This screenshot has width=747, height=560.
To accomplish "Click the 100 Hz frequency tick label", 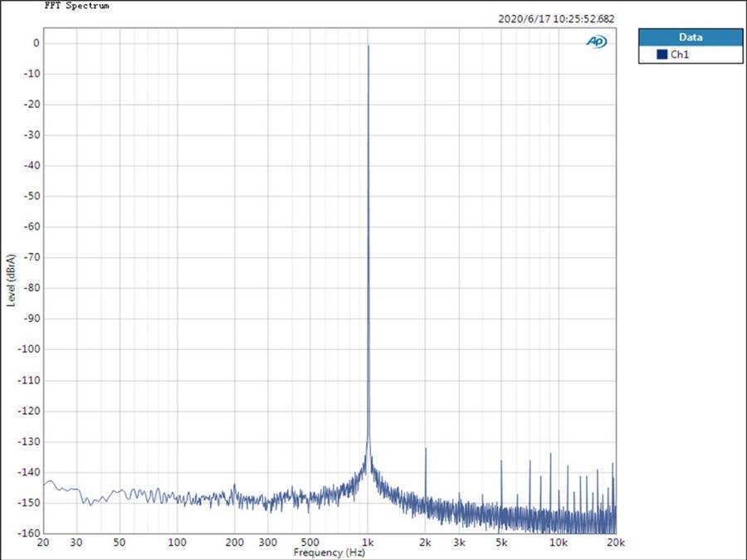I will [x=177, y=543].
